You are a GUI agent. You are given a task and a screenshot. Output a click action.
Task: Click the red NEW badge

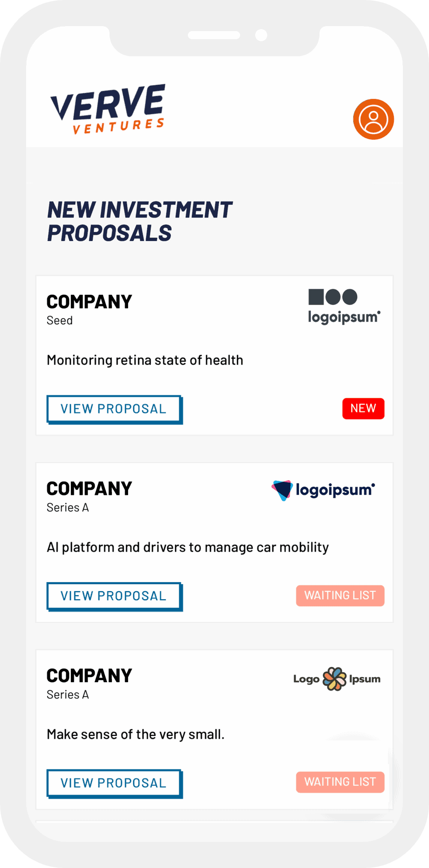point(363,408)
